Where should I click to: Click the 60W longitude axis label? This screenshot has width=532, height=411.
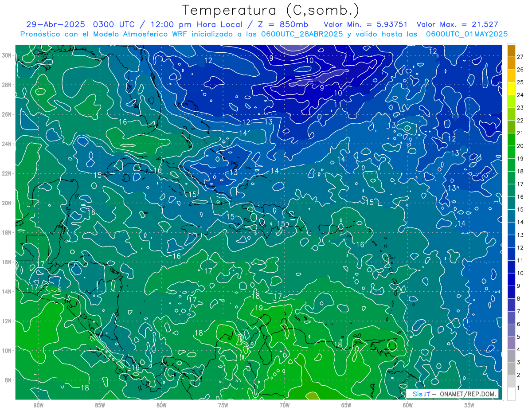(408, 405)
